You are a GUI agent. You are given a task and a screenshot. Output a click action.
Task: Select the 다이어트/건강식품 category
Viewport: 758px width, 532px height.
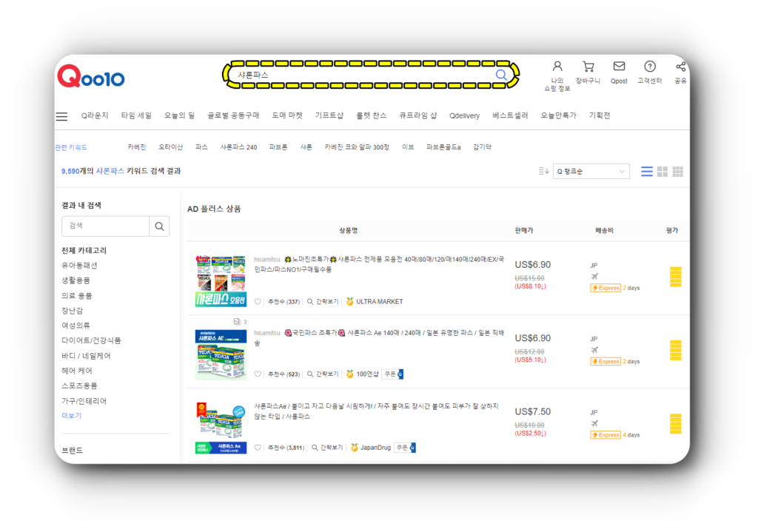pos(91,340)
